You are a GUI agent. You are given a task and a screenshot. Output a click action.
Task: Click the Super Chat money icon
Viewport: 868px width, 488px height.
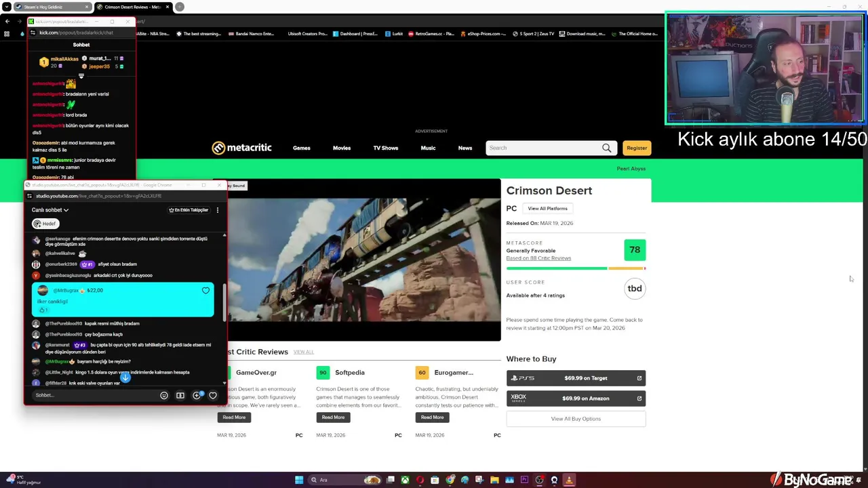pos(180,395)
